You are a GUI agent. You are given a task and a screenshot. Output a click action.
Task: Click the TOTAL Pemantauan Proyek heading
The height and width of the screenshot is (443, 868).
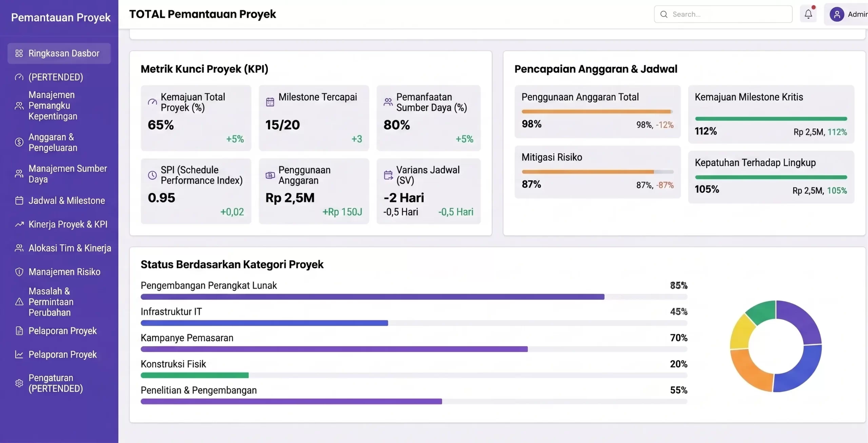tap(202, 14)
